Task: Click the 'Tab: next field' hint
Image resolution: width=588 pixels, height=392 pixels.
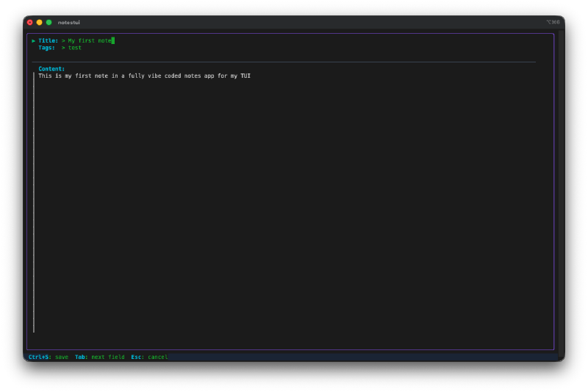Action: point(100,357)
